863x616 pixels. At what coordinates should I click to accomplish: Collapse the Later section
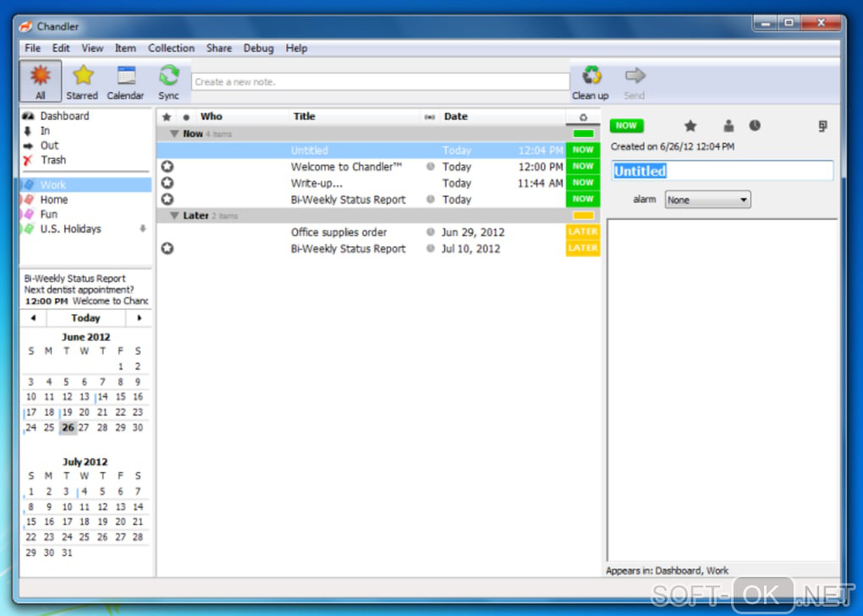click(x=174, y=216)
